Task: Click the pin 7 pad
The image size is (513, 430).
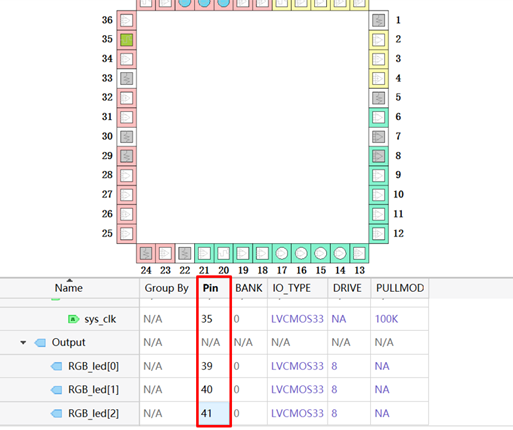Action: point(379,137)
